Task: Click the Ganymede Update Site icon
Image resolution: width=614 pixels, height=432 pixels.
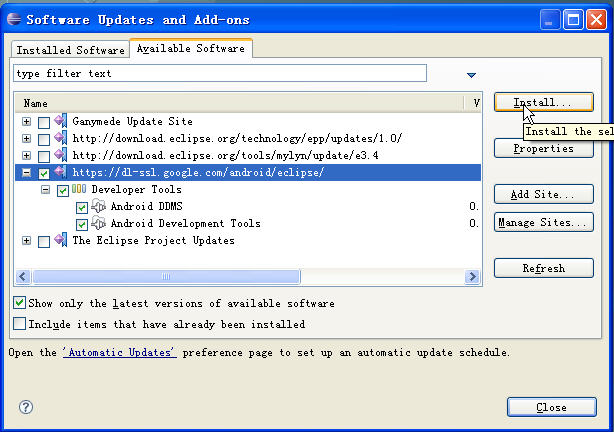Action: pyautogui.click(x=61, y=121)
